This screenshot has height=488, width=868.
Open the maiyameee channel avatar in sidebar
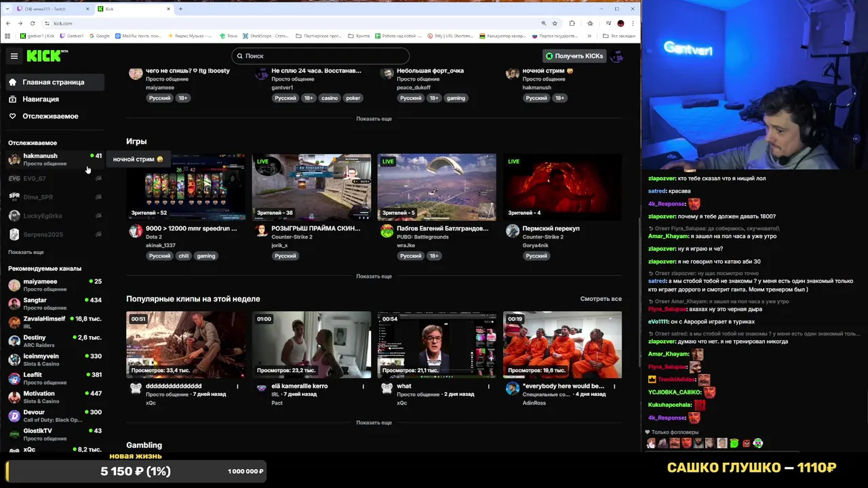tap(14, 285)
